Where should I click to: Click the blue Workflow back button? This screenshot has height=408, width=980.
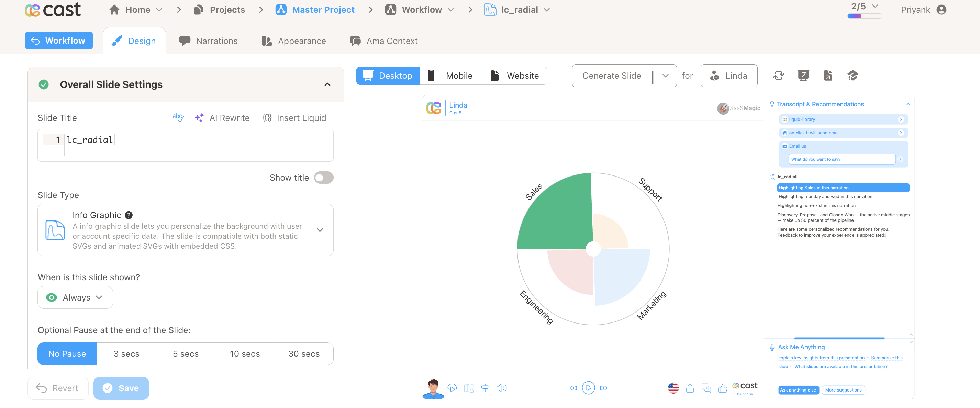coord(59,41)
